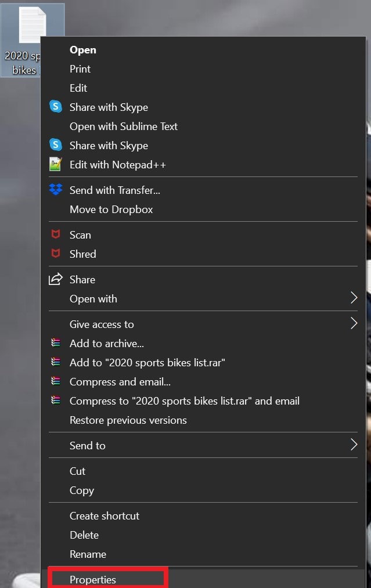Select the Share entry
371x588 pixels.
[x=82, y=279]
